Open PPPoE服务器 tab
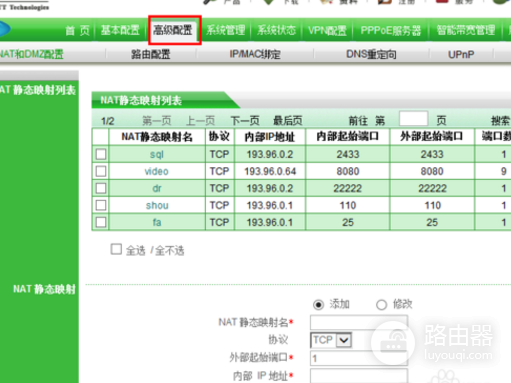This screenshot has height=383, width=511. [x=390, y=30]
